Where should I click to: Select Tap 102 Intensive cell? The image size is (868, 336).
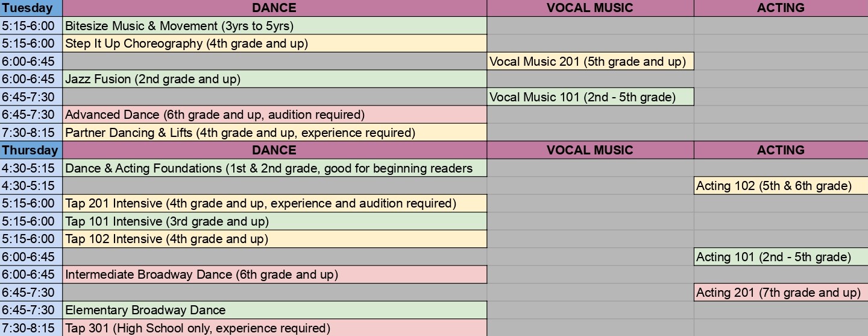(x=275, y=239)
